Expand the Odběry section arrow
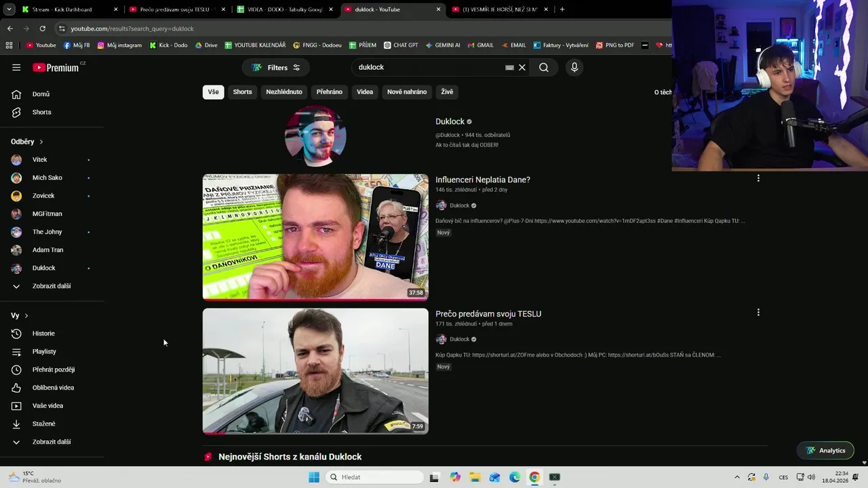Image resolution: width=868 pixels, height=488 pixels. 41,142
